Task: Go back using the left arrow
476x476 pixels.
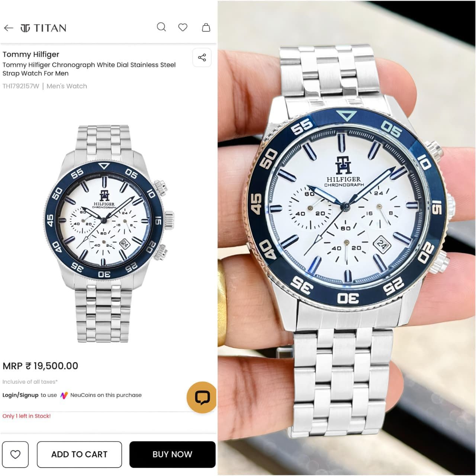Action: [x=8, y=28]
